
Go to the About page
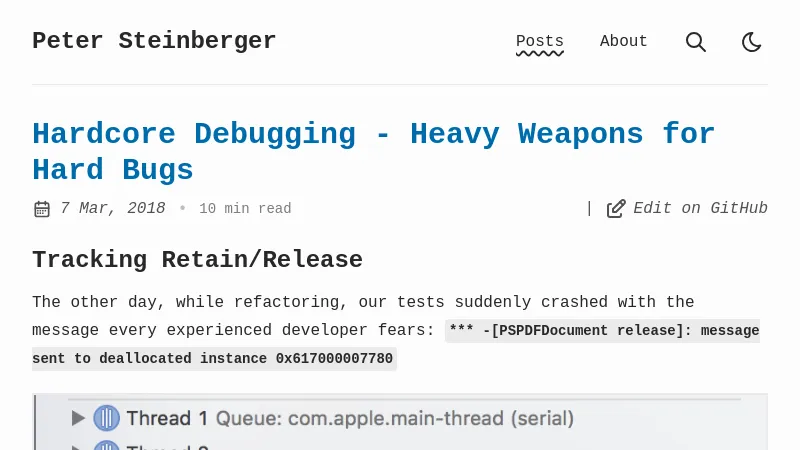[x=624, y=42]
